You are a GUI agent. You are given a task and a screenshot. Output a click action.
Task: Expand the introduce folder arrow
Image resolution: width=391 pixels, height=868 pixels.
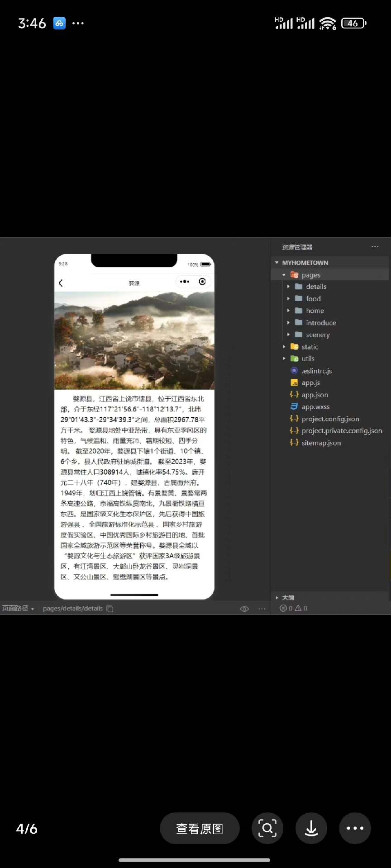point(288,323)
